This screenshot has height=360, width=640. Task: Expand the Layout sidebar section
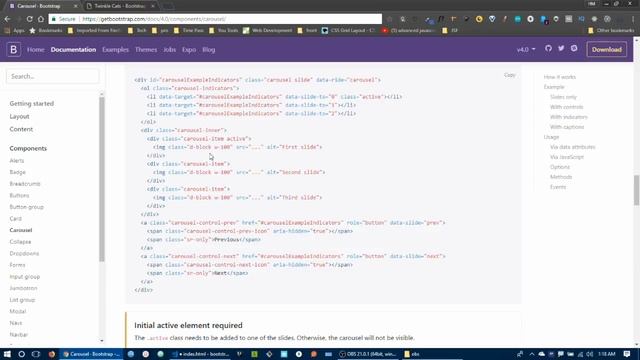(19, 116)
